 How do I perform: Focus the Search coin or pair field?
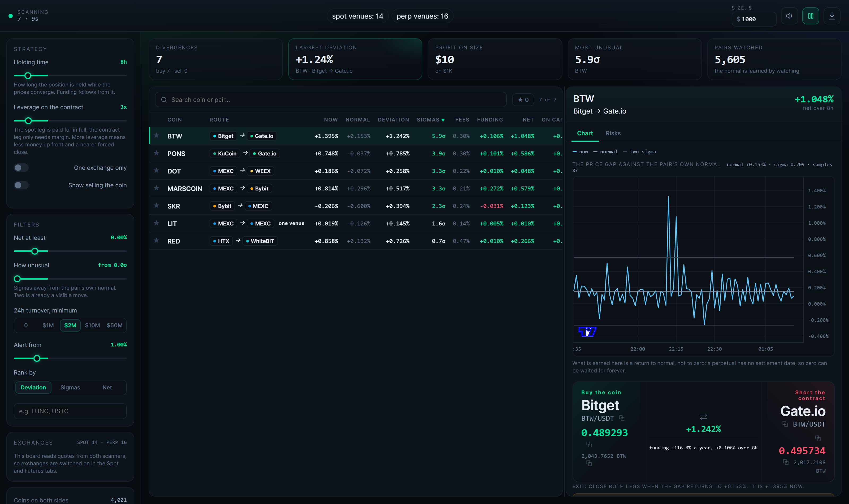tap(330, 100)
